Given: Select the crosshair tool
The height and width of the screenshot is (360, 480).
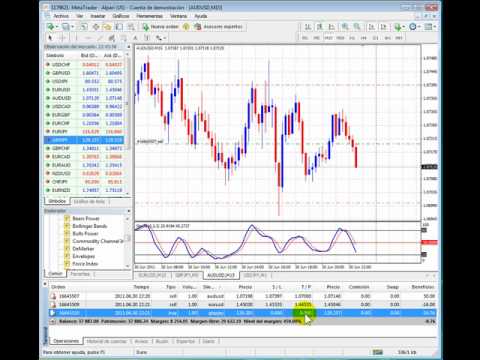Looking at the screenshot, I should pos(62,38).
